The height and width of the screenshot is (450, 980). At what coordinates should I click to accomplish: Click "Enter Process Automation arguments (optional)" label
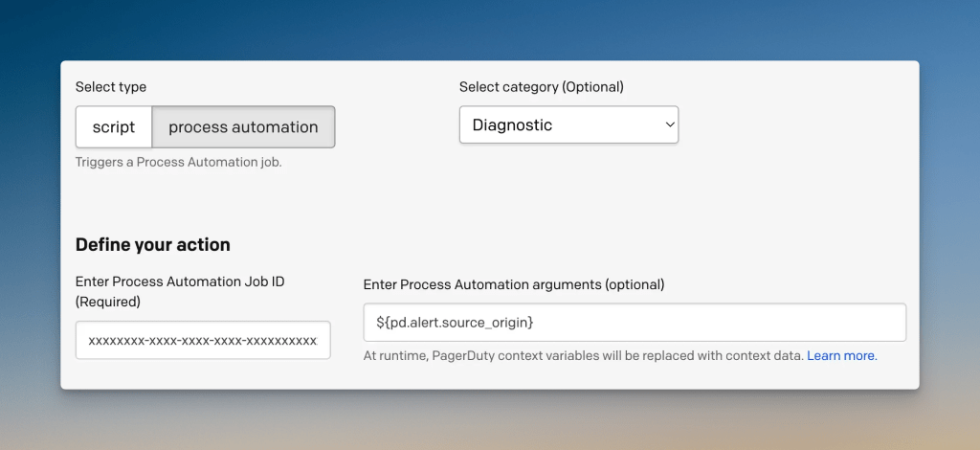(514, 284)
